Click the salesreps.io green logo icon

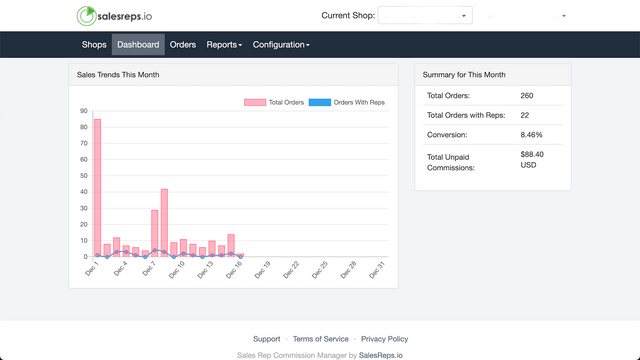(86, 16)
